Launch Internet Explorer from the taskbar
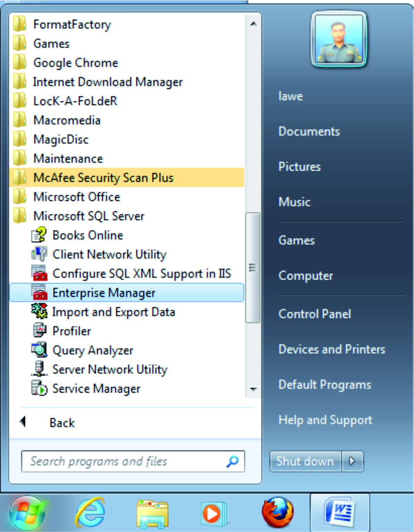 [90, 513]
